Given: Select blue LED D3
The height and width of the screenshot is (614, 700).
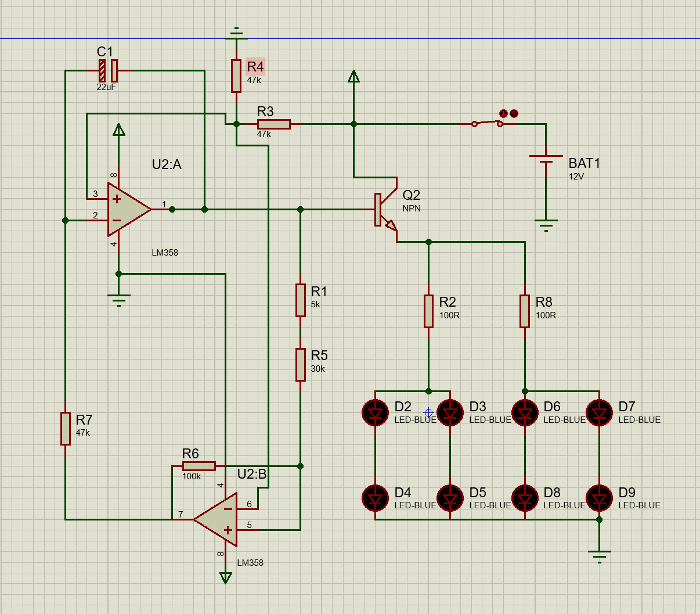Looking at the screenshot, I should pyautogui.click(x=450, y=413).
